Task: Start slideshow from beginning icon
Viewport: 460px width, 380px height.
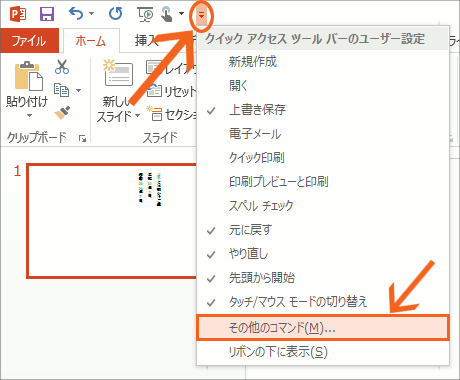Action: tap(145, 14)
